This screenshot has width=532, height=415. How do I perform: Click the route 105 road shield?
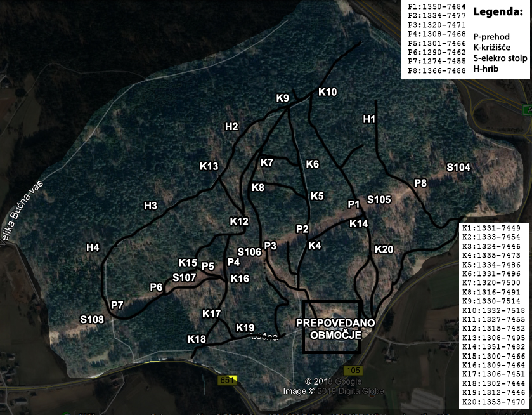pos(355,370)
